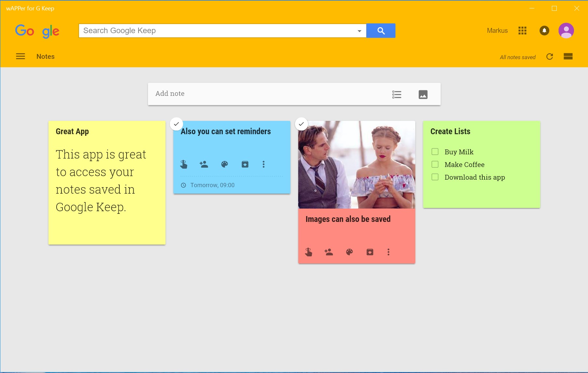Create a new list note
Viewport: 588px width, 373px height.
click(396, 95)
